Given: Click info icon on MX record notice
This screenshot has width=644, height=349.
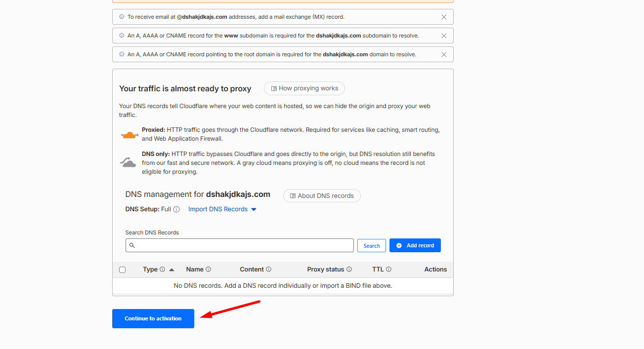Looking at the screenshot, I should point(122,17).
